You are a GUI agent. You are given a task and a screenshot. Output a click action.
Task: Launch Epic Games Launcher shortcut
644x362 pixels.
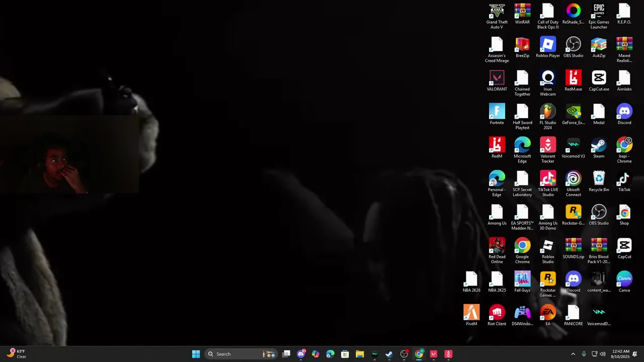click(599, 16)
